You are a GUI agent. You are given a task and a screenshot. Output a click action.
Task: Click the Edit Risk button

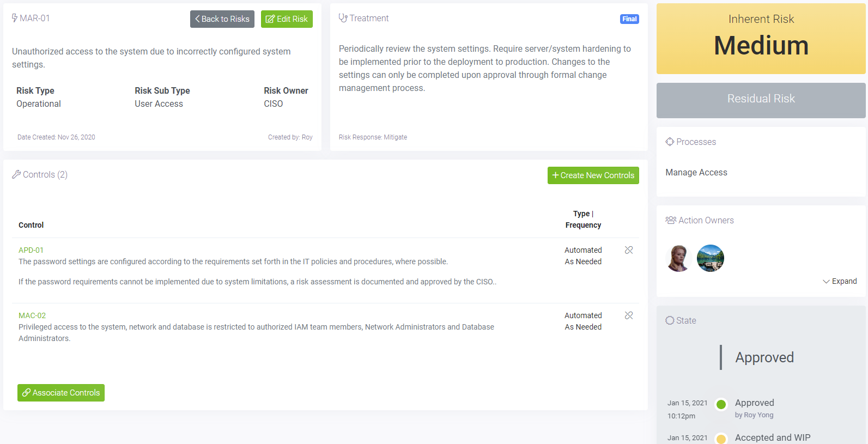[x=287, y=19]
